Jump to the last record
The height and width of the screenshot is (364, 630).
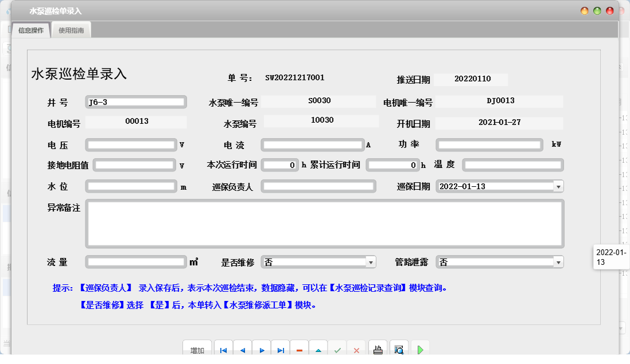[x=281, y=350]
